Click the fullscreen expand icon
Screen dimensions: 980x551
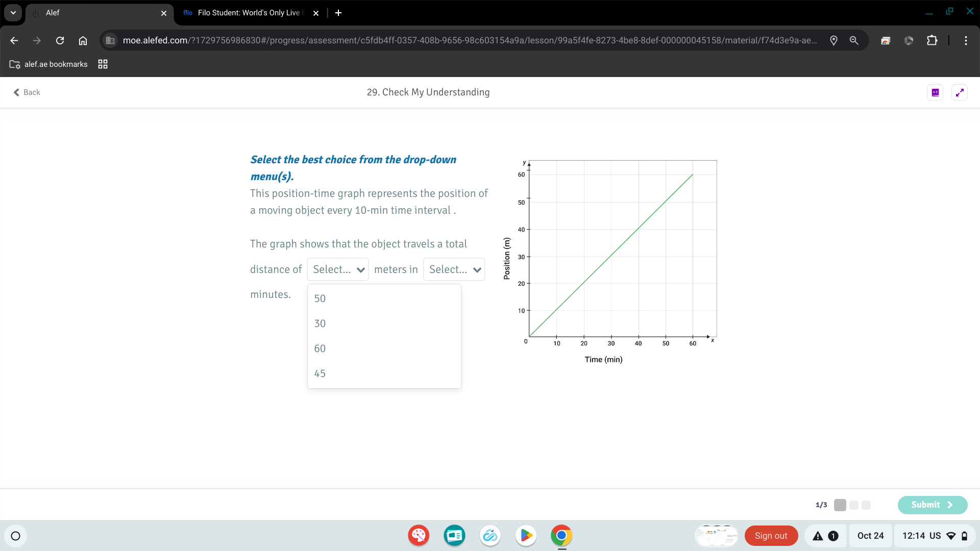coord(960,92)
